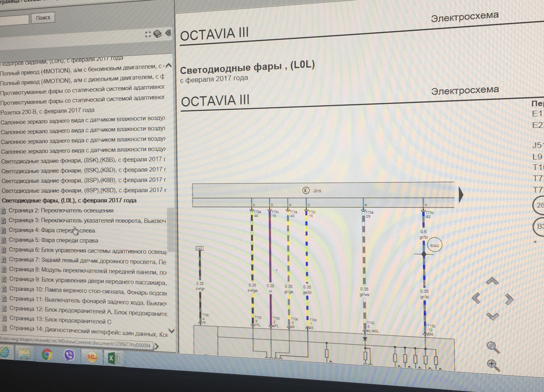
Task: Open Светодиодные задние фонари (8SP),(K8B) entry
Action: [x=84, y=180]
